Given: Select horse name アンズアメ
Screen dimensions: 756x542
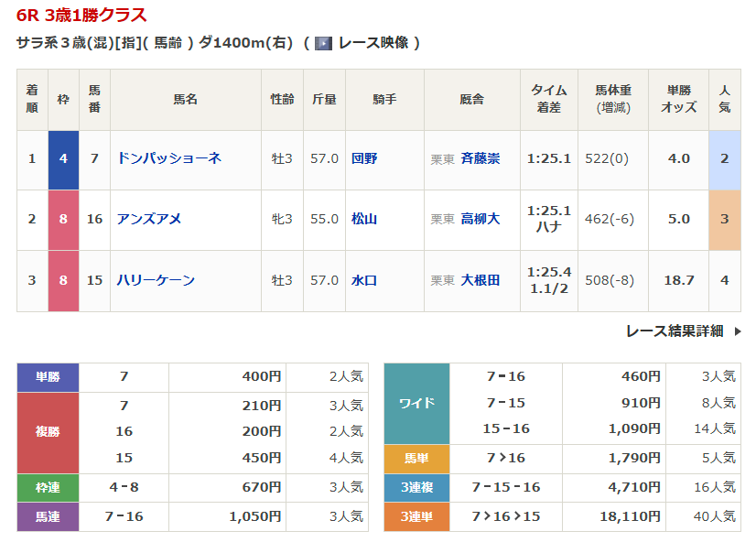Looking at the screenshot, I should [149, 219].
